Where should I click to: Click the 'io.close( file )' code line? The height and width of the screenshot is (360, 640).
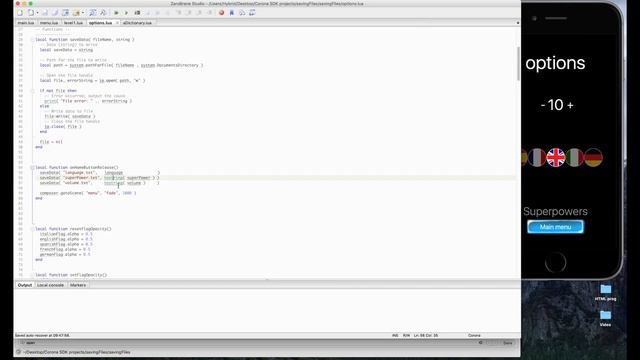click(x=63, y=127)
